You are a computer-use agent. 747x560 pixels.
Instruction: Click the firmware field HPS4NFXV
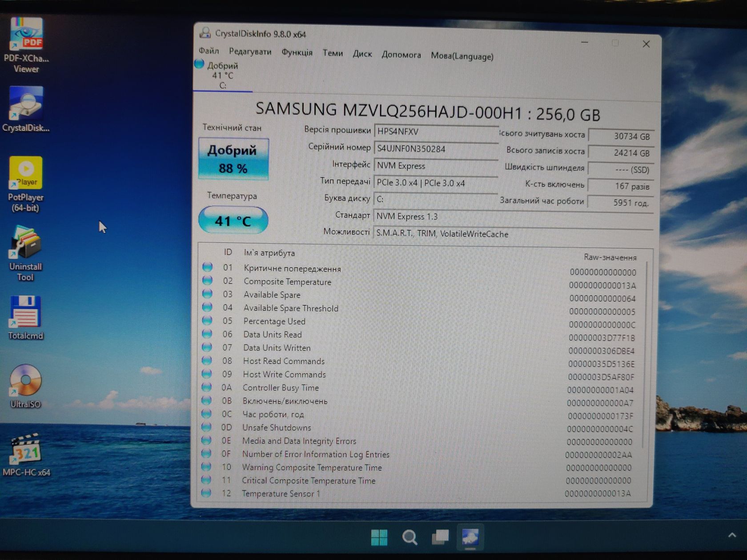[436, 132]
